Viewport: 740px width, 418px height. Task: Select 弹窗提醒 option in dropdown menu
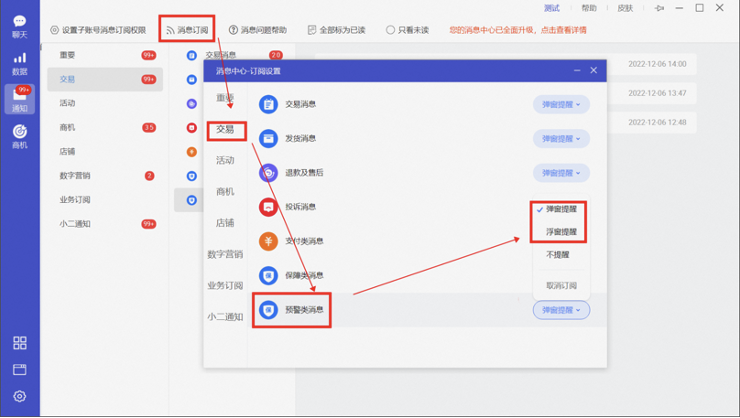point(561,209)
